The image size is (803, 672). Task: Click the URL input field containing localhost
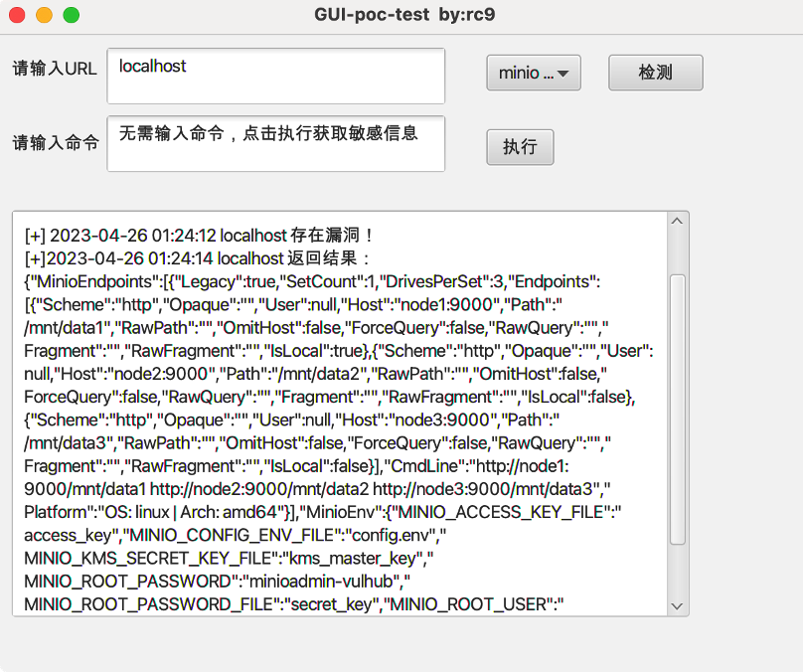[275, 76]
